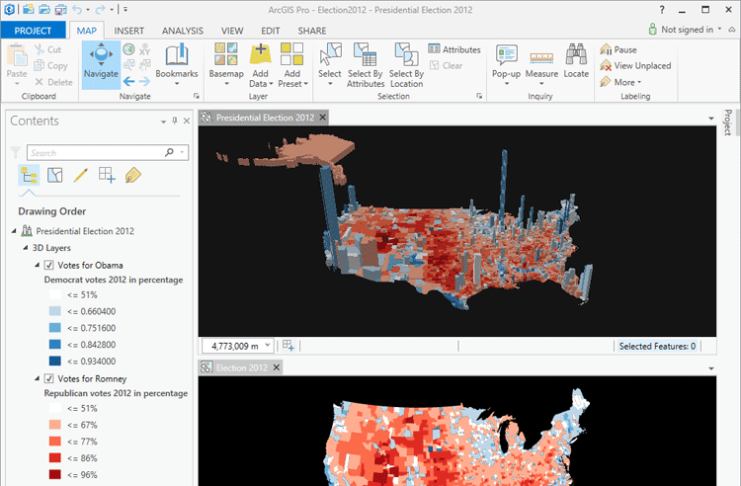
Task: Pin the Contents pane
Action: [174, 121]
